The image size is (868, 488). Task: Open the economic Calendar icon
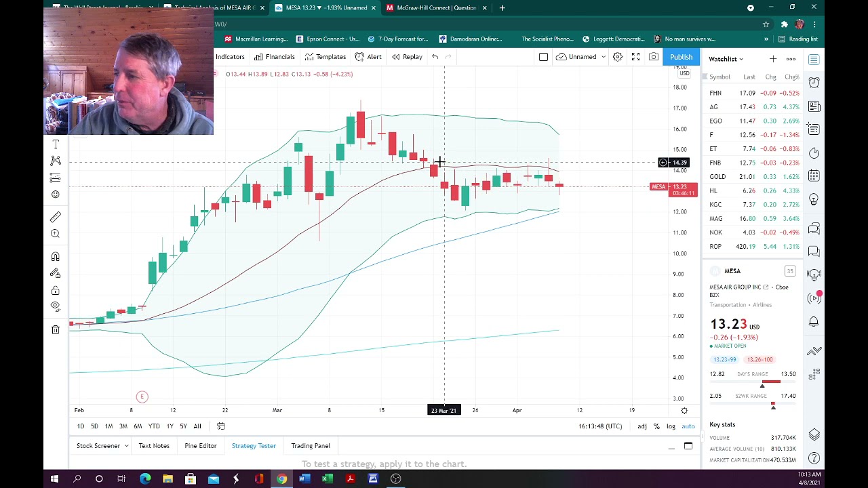tap(814, 176)
